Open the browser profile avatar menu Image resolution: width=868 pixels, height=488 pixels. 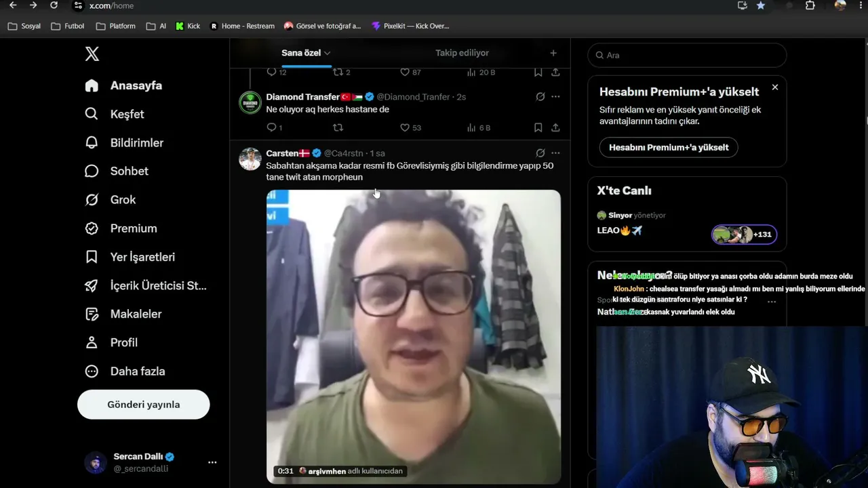coord(840,5)
